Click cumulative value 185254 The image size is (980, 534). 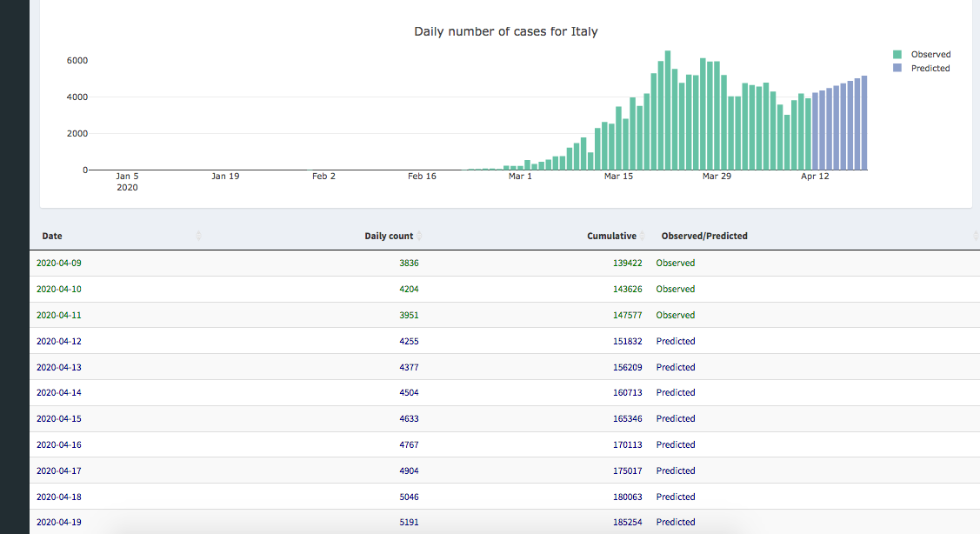(x=628, y=522)
